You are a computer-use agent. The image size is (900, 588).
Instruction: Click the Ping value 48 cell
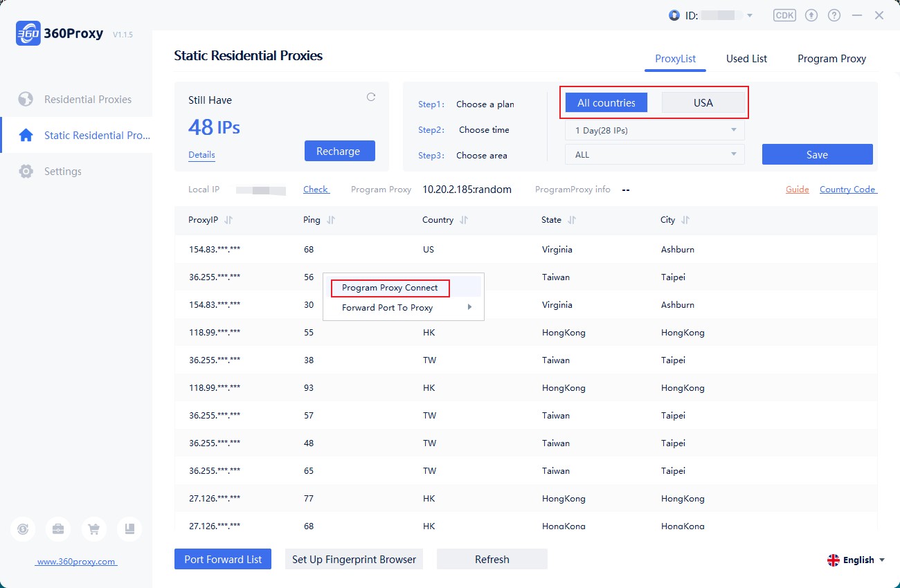[x=309, y=443]
